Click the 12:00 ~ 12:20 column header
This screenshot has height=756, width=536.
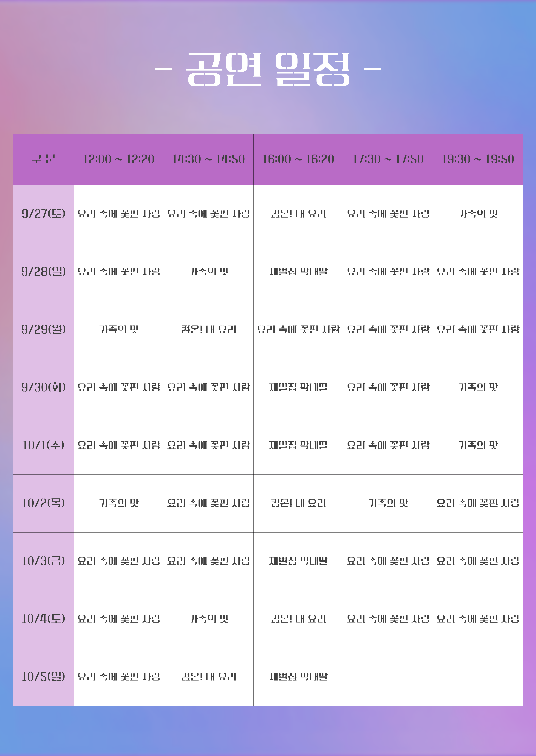[118, 159]
